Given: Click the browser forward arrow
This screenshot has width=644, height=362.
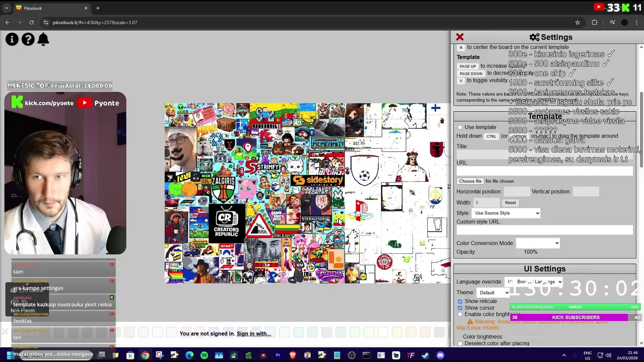Looking at the screenshot, I should click(x=19, y=22).
